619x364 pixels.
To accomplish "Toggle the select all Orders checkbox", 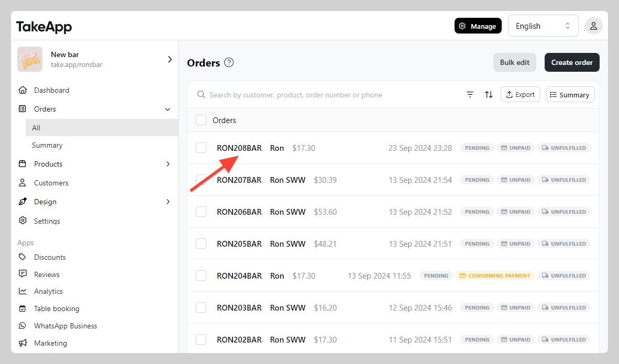I will (x=201, y=120).
